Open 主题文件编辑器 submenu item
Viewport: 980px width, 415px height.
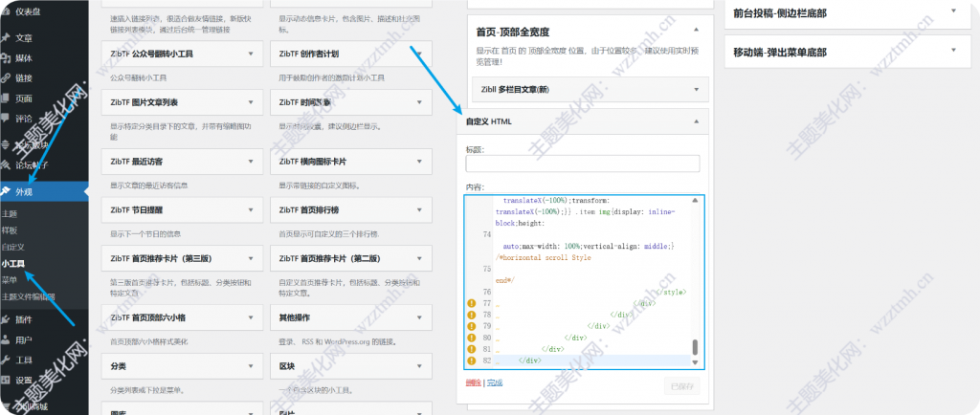coord(28,296)
